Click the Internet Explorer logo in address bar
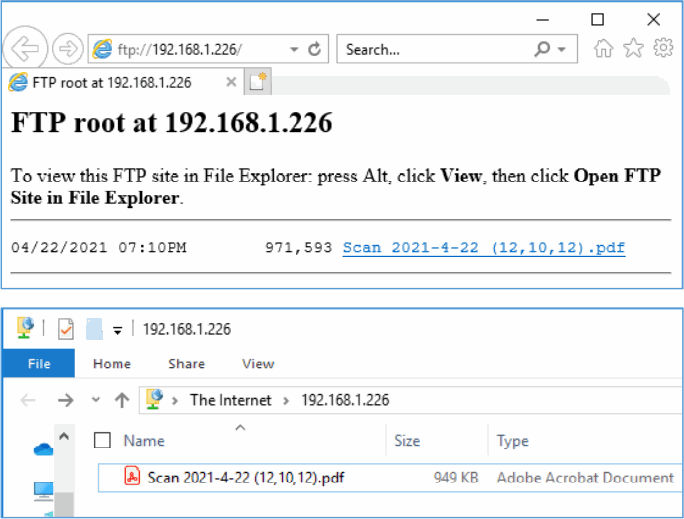 tap(103, 49)
